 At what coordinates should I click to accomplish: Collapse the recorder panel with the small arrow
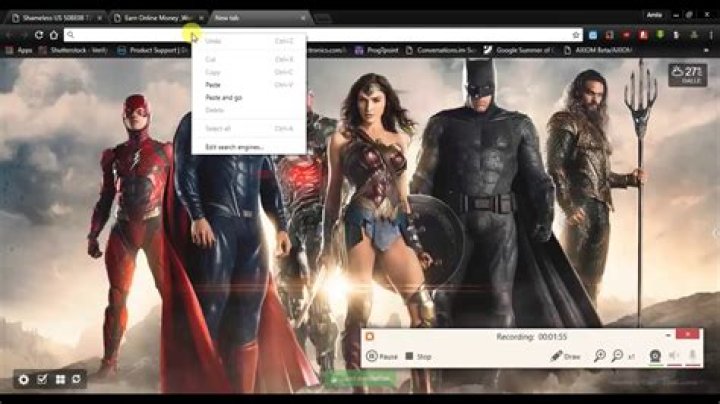[x=668, y=335]
